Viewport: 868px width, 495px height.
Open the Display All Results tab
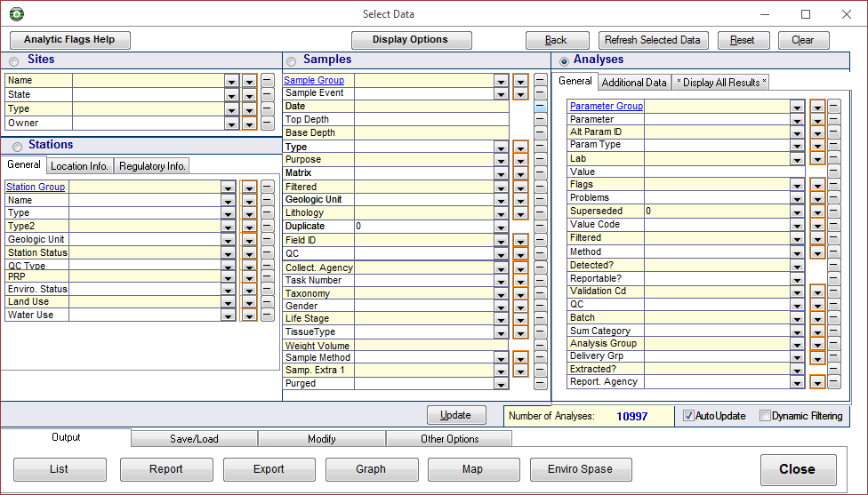(x=721, y=83)
